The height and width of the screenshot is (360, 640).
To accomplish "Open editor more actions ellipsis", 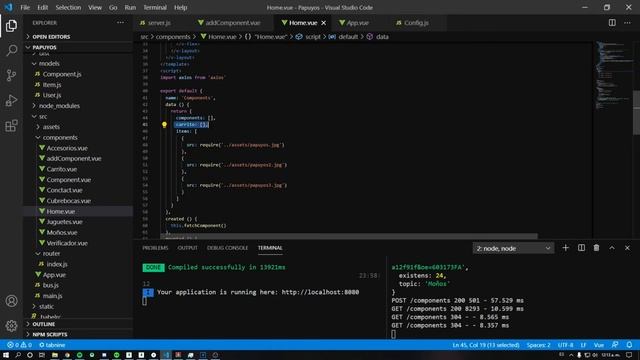I will tap(627, 23).
